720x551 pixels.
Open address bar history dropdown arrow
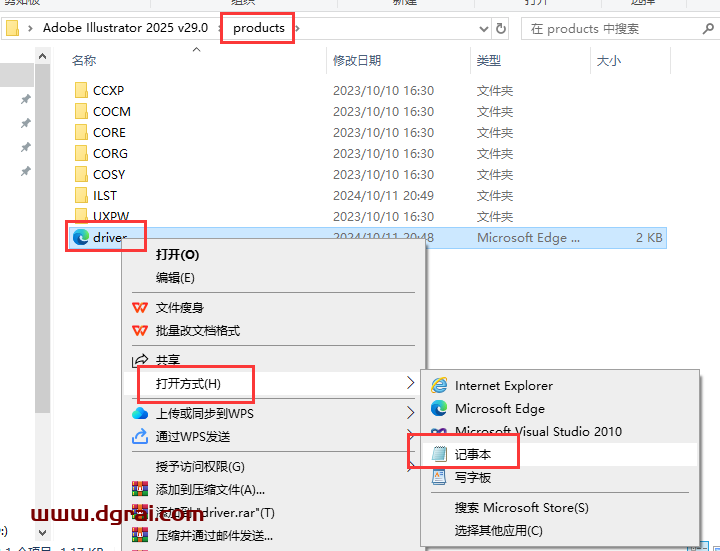point(484,29)
